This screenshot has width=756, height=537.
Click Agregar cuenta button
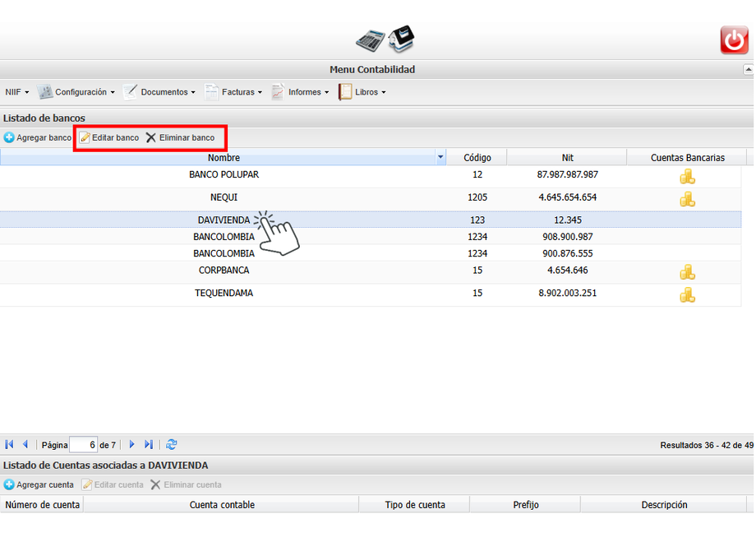pos(39,485)
